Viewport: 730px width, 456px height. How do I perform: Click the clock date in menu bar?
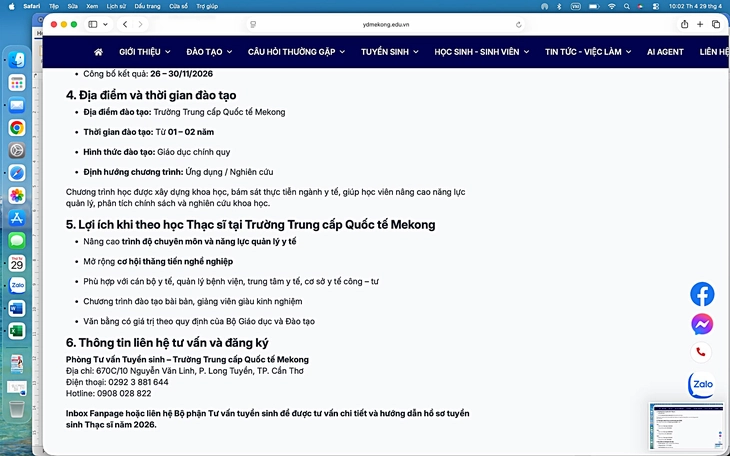click(x=695, y=7)
